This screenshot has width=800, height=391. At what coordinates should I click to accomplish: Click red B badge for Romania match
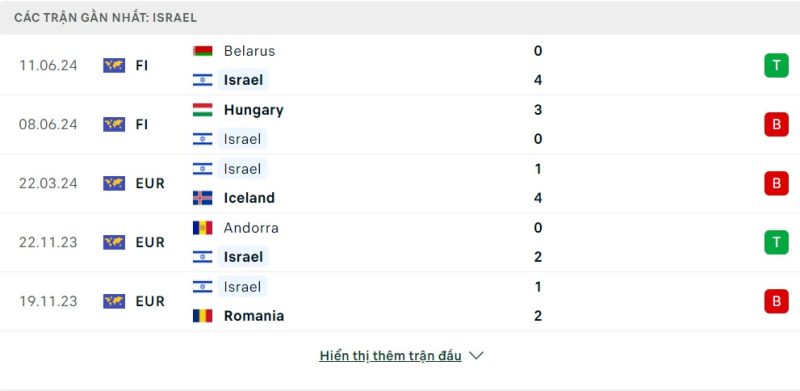coord(776,301)
